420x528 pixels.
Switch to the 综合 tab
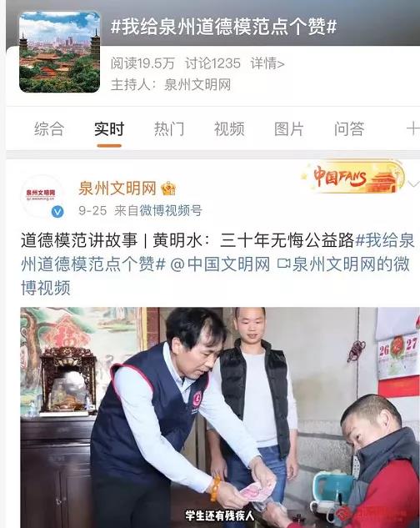49,129
